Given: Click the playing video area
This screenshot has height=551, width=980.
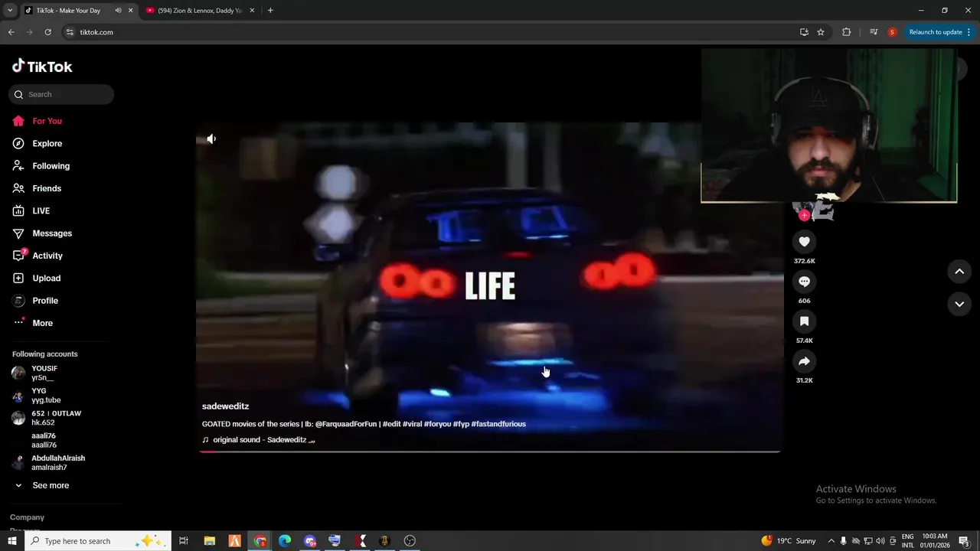Looking at the screenshot, I should click(x=490, y=287).
